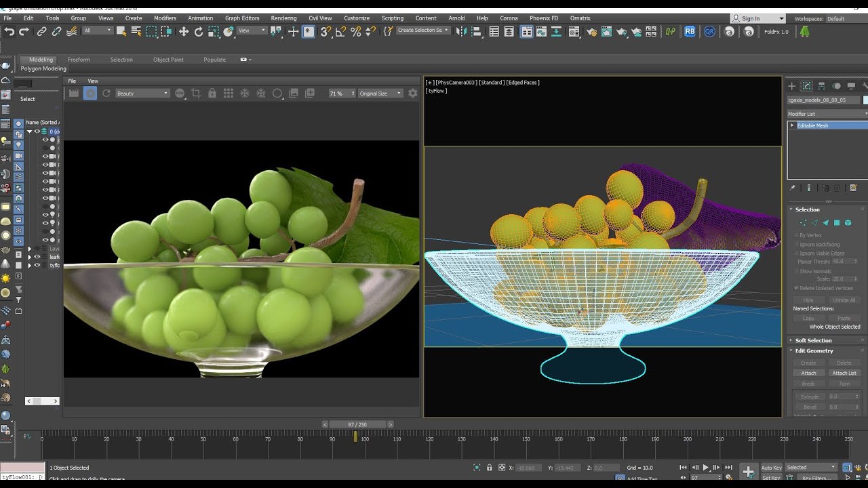
Task: Select Polygon sub-object level icon
Action: pos(837,222)
